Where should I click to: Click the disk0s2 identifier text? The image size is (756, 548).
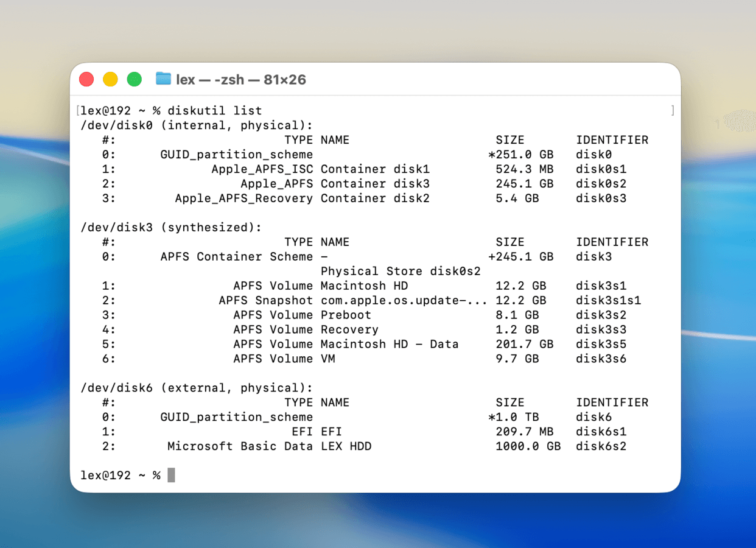point(601,183)
